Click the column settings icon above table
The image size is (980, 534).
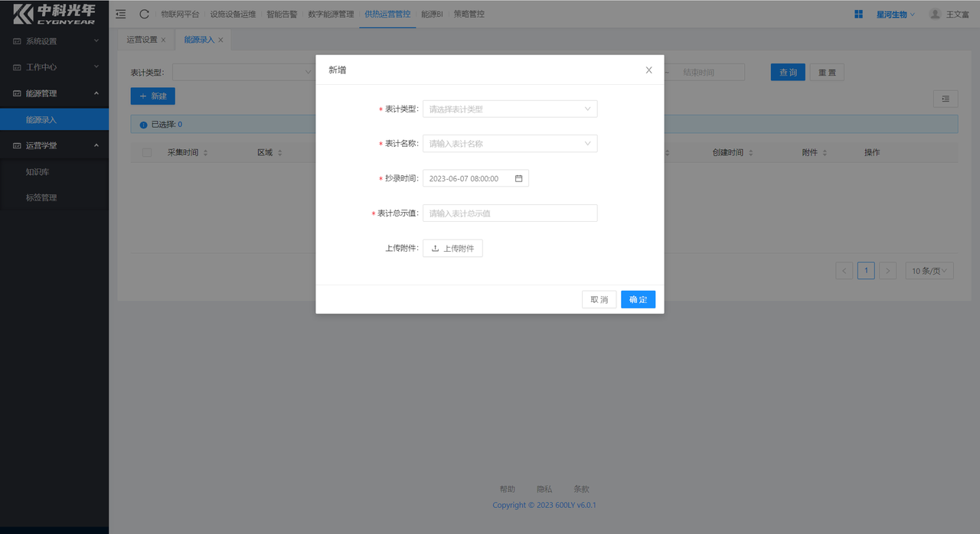(946, 99)
